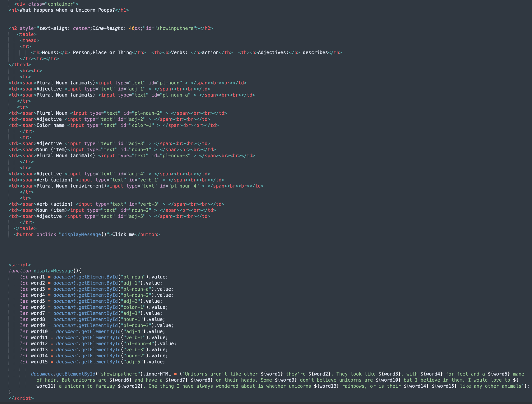
Task: Click the "function displayMessage(){" line
Action: 45,271
